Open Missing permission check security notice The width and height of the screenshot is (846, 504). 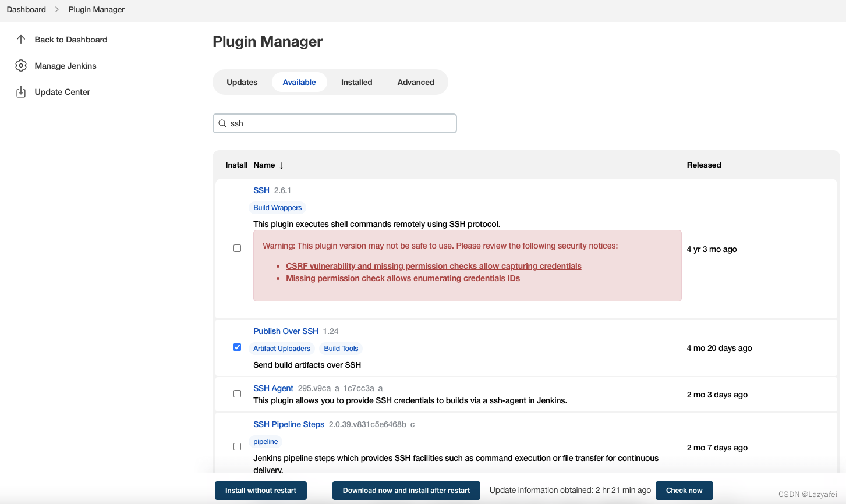pos(403,278)
